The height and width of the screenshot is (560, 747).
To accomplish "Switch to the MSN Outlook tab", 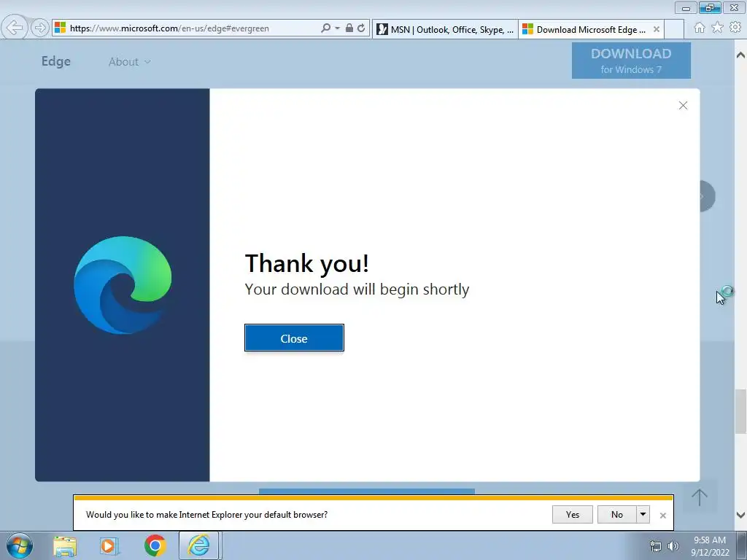I will [445, 29].
